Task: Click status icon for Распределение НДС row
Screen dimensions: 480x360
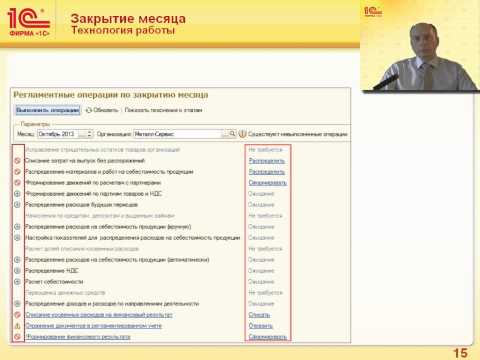Action: click(x=18, y=271)
